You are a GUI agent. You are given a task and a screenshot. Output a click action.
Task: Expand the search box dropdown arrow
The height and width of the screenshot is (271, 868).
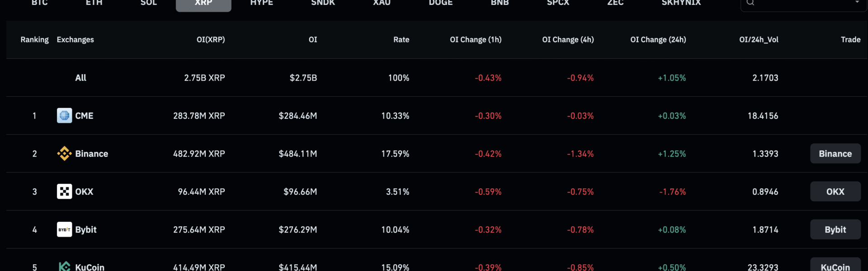pyautogui.click(x=857, y=2)
